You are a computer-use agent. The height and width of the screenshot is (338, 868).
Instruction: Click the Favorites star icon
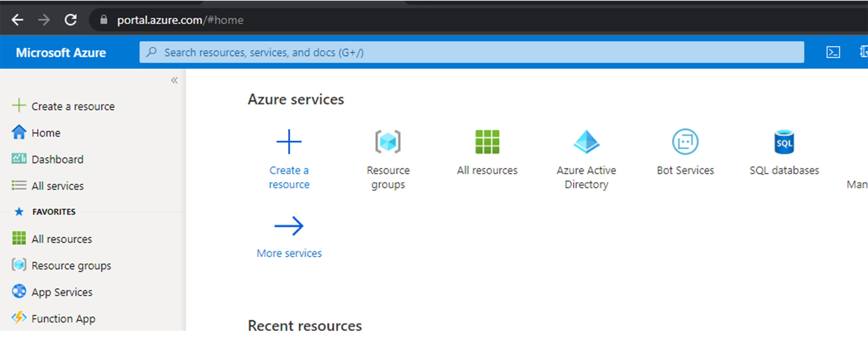[x=19, y=212]
